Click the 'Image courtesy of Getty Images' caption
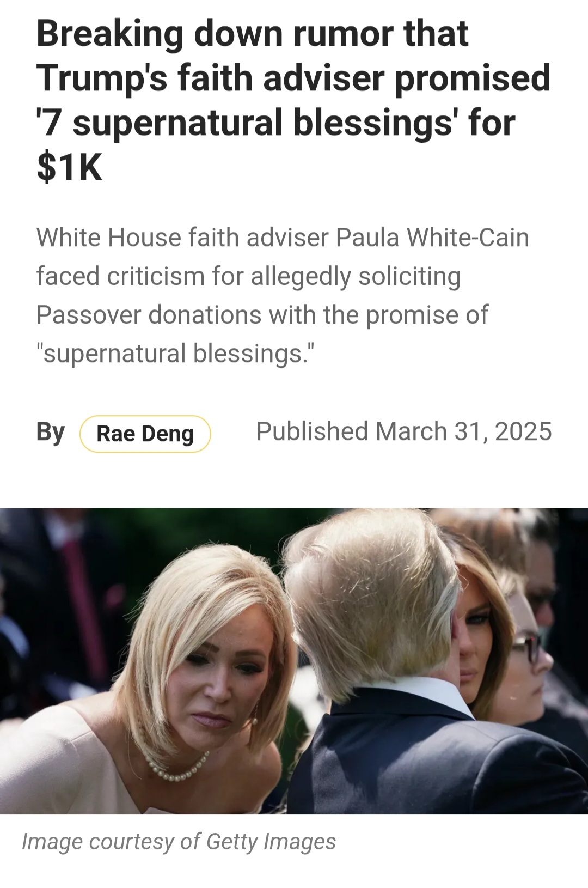This screenshot has height=888, width=588. tap(179, 842)
